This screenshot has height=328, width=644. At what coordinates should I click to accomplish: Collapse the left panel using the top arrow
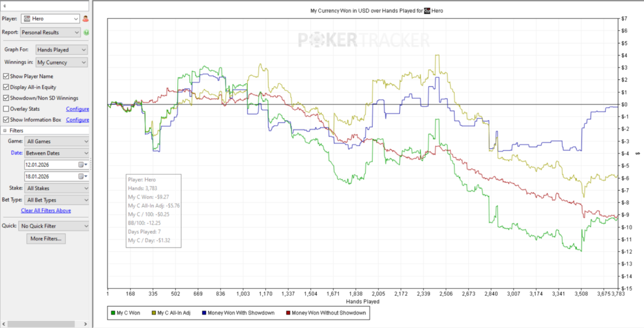click(x=5, y=6)
